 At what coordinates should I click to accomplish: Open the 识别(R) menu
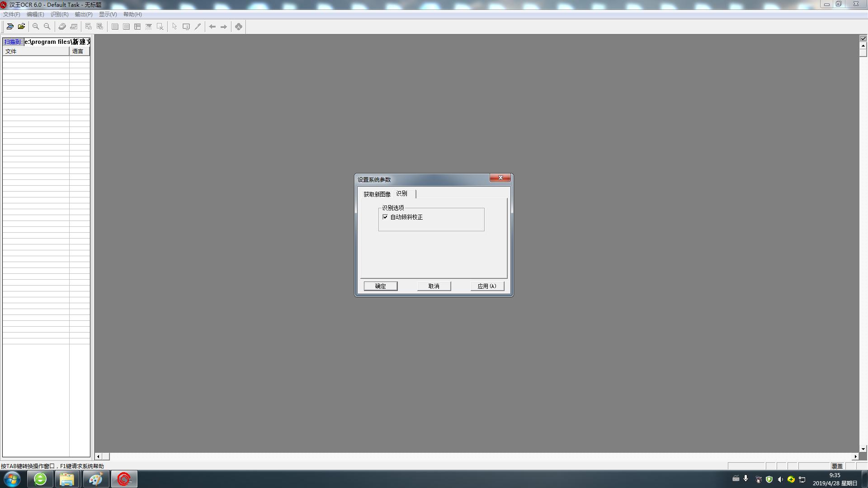[x=59, y=14]
